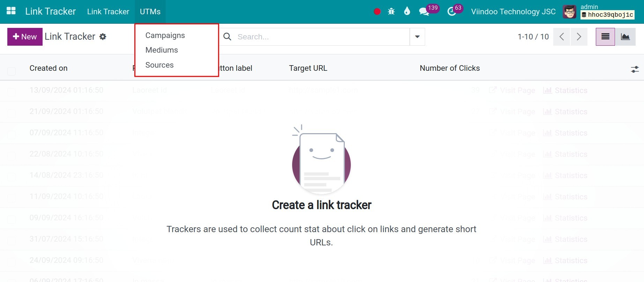Viewport: 644px width, 282px height.
Task: Select Campaigns from UTMs dropdown
Action: tap(165, 35)
